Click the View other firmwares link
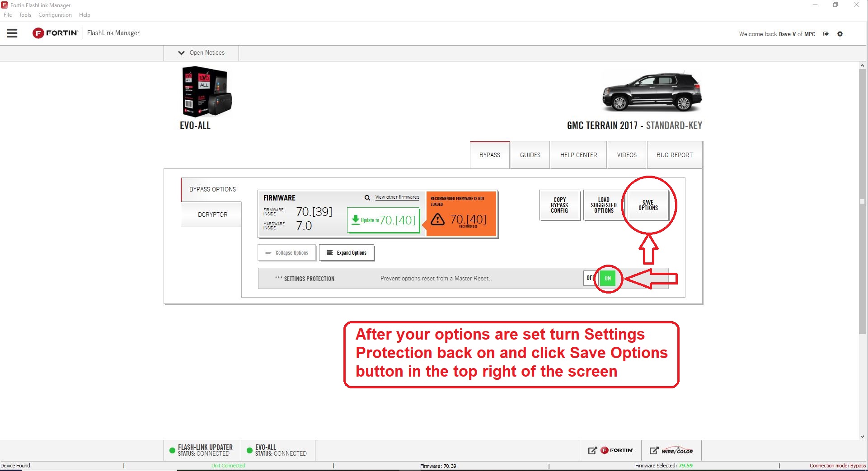868x471 pixels. [x=397, y=197]
